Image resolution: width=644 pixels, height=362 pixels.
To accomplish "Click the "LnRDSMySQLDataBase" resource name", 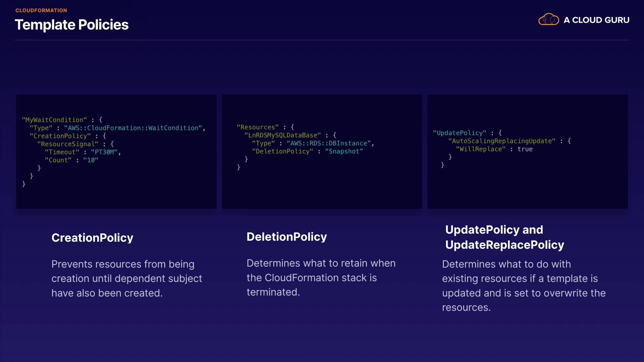I will (x=282, y=135).
